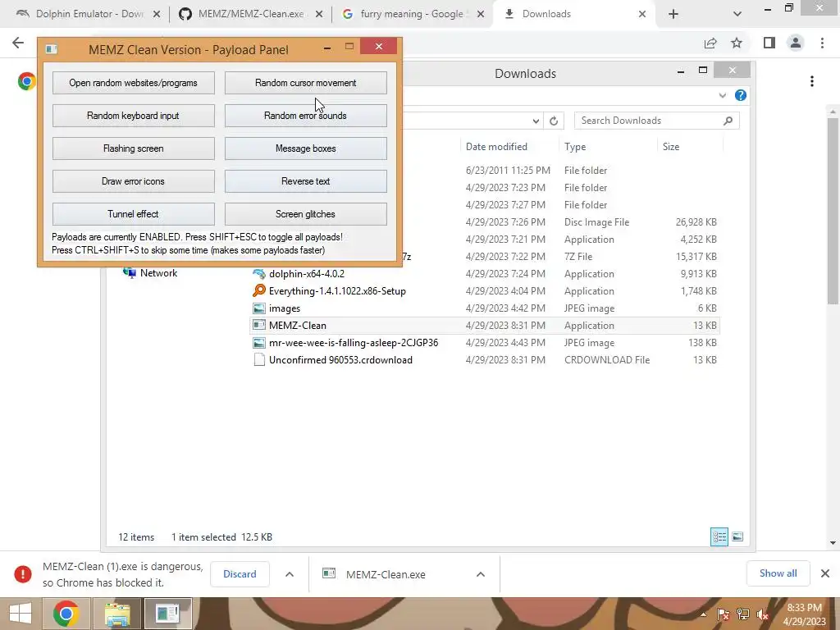This screenshot has height=630, width=840.
Task: Show hidden tray icons arrow
Action: (x=703, y=614)
